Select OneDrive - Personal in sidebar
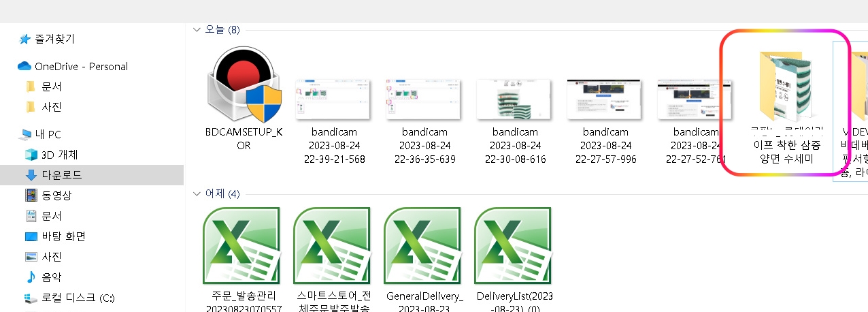 [x=81, y=66]
